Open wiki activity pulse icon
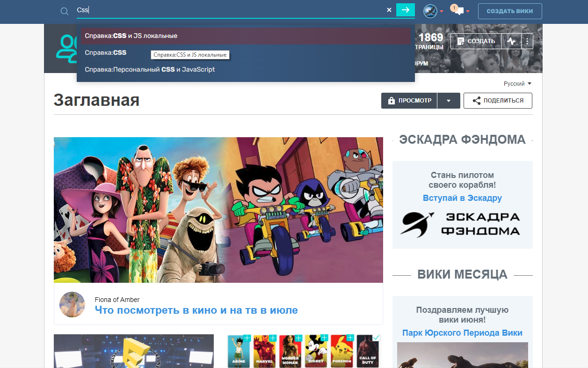 coord(511,41)
